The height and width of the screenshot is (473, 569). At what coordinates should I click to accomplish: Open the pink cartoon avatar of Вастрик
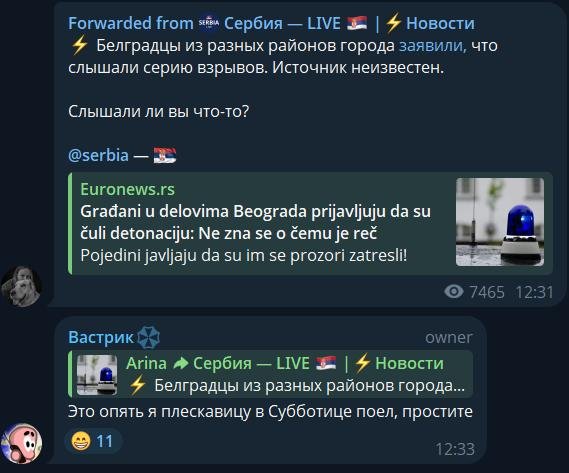point(22,443)
